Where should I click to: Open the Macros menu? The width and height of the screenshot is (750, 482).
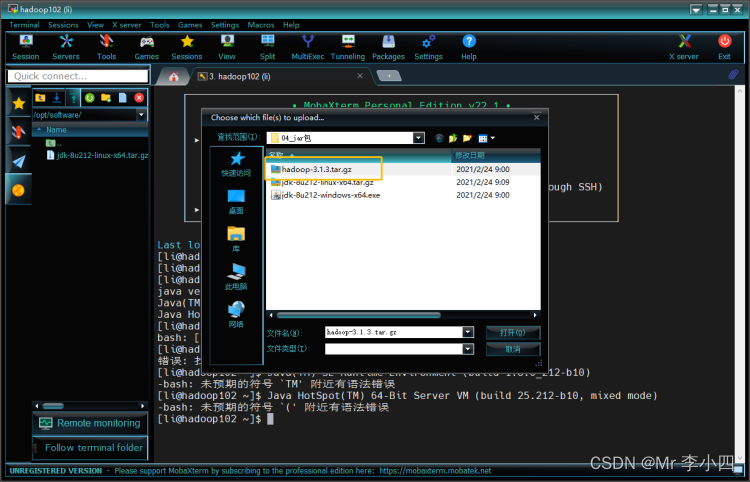pos(261,25)
